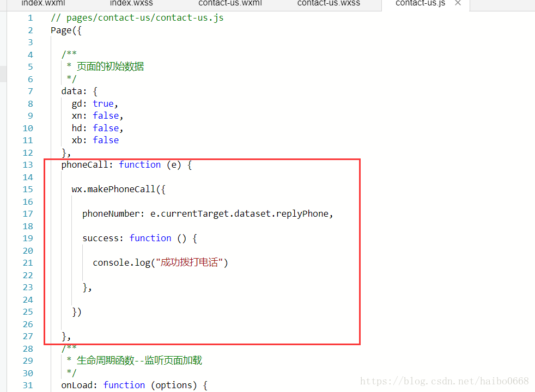Click the 'wx.makePhoneCall({' code
Viewport: 535px width, 392px height.
118,189
